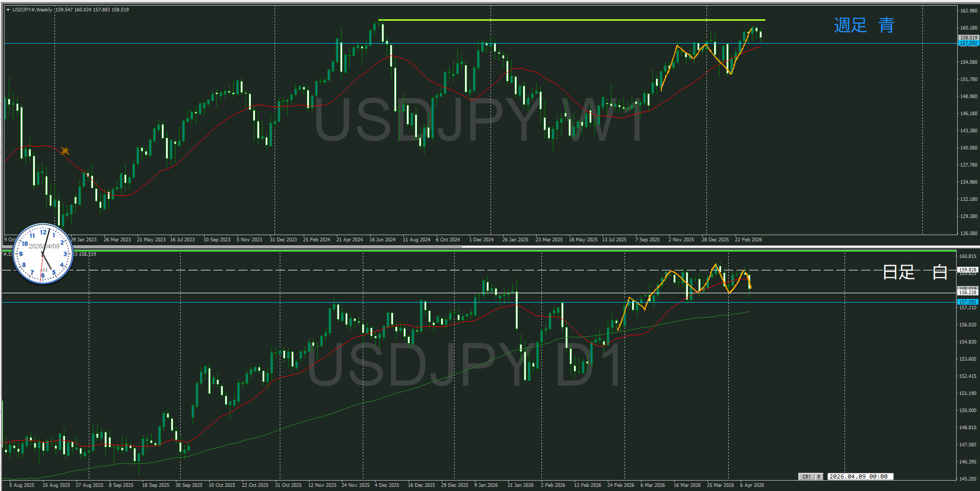Click the 2 Feb 2026 date on daily axis
Image resolution: width=980 pixels, height=491 pixels.
553,485
